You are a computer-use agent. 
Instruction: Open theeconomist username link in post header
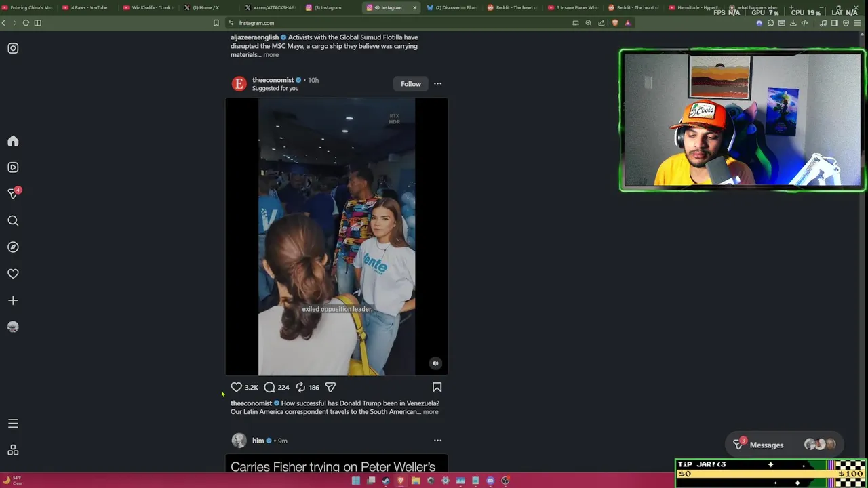click(273, 80)
